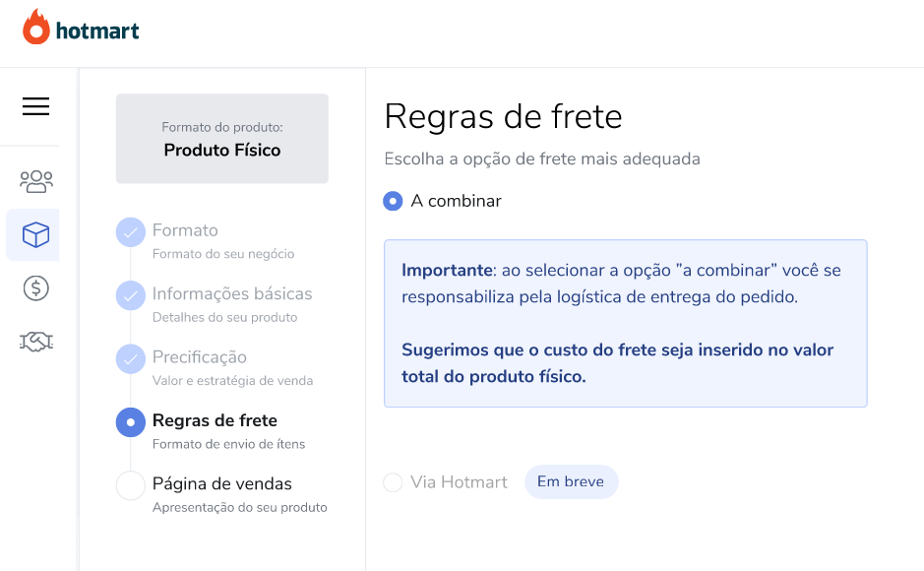Open the people group sidebar icon
Screen dimensions: 924x571
(36, 181)
